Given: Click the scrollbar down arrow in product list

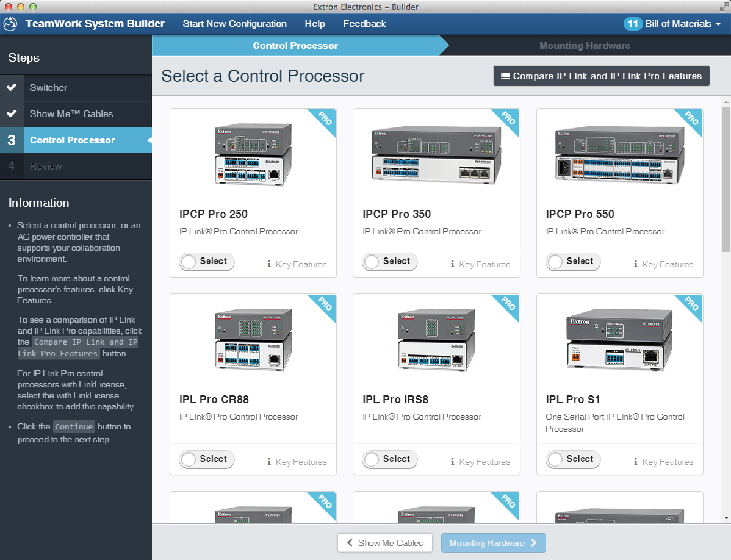Looking at the screenshot, I should tap(726, 518).
